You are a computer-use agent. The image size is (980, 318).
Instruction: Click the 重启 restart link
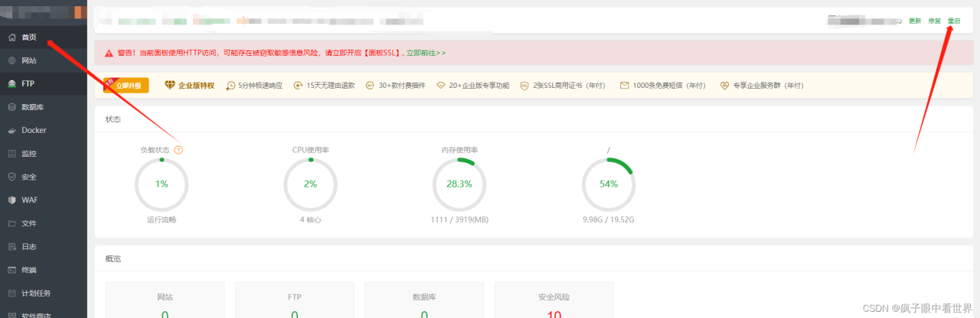954,21
